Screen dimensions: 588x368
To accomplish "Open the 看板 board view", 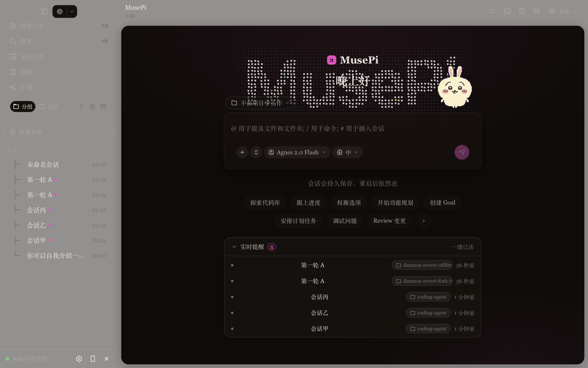I will point(59,72).
